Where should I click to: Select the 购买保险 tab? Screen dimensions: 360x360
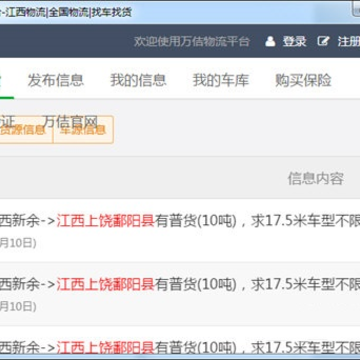303,80
